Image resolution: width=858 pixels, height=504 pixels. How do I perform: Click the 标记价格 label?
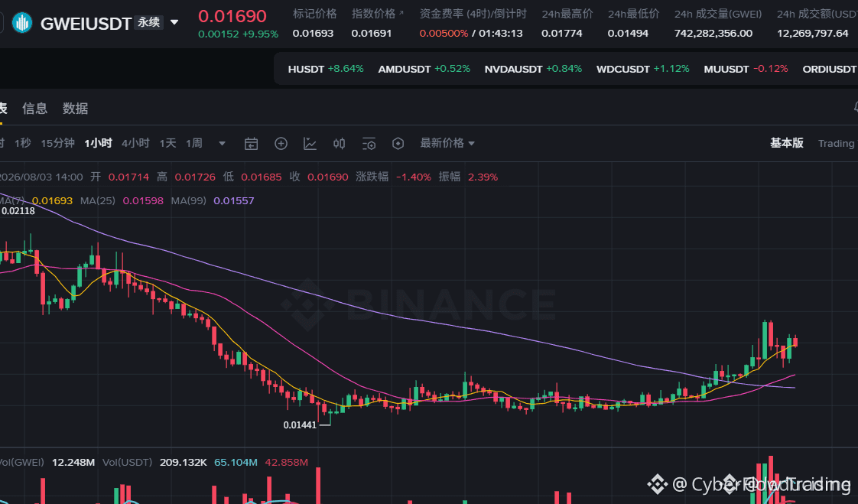click(x=314, y=14)
